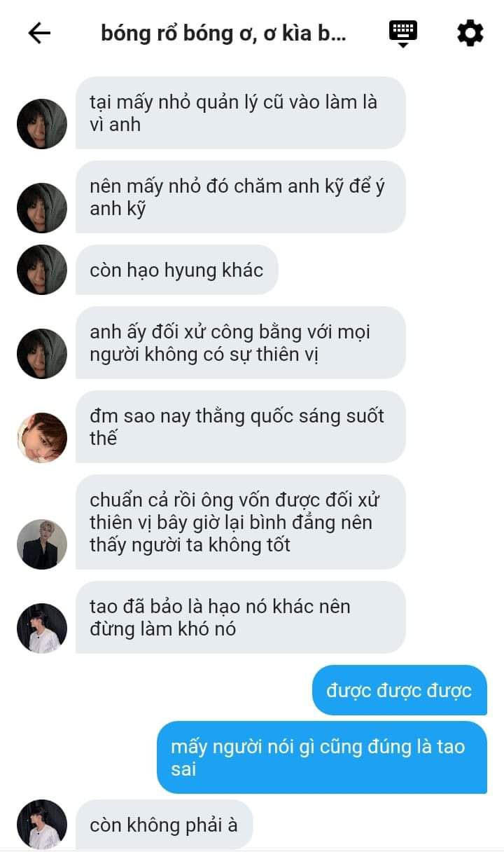Tap avatar beside 'anh ấy đối xử công bằng'

click(x=42, y=354)
